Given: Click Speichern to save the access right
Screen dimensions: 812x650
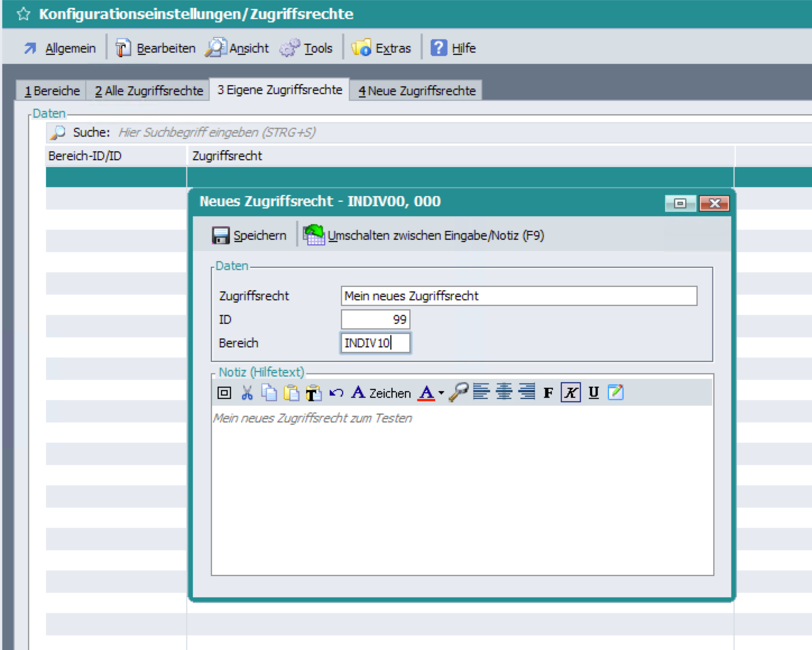Looking at the screenshot, I should click(x=250, y=235).
